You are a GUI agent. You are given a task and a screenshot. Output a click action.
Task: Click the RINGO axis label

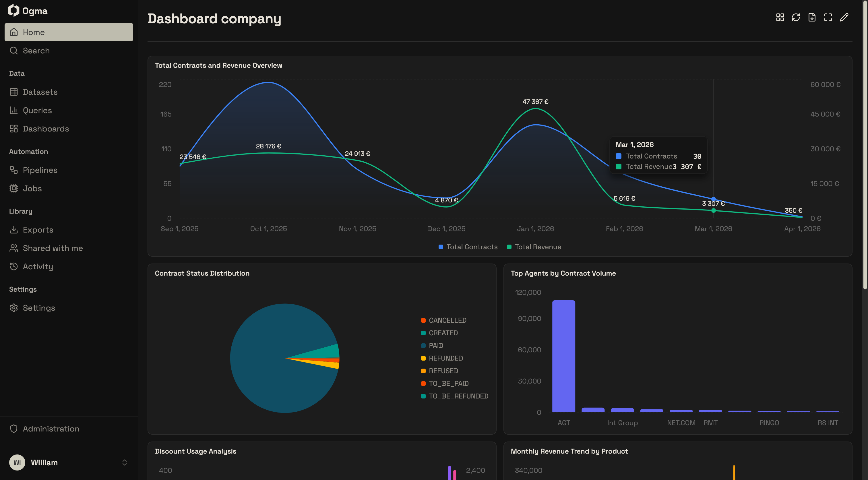(x=769, y=423)
